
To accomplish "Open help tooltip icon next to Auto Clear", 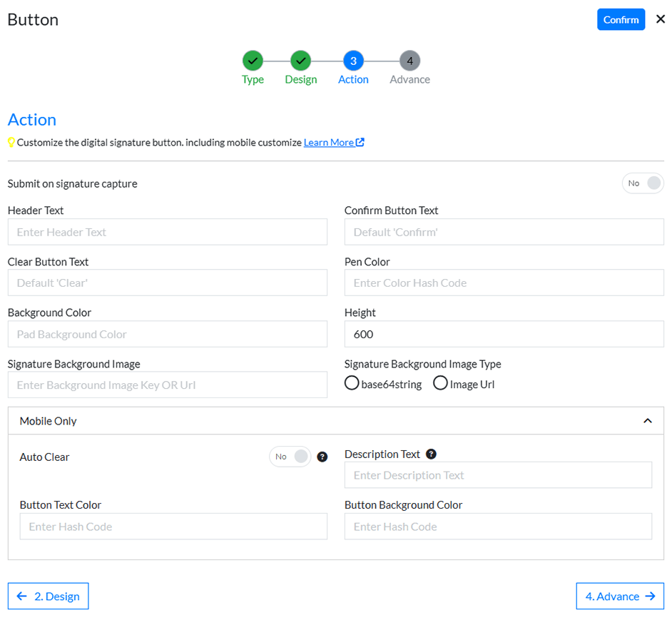I will [322, 457].
